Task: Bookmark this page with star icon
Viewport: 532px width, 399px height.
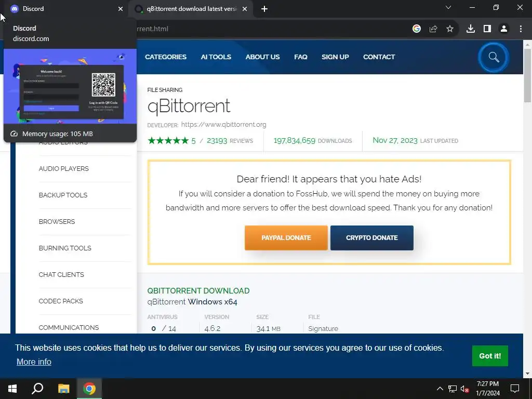Action: (x=450, y=29)
